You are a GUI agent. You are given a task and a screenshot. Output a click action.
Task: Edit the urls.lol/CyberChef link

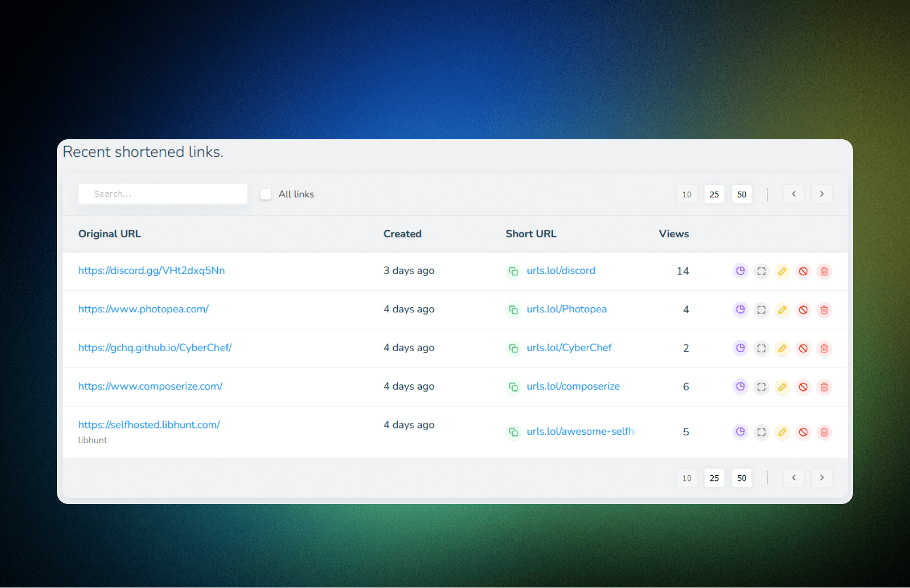coord(782,348)
